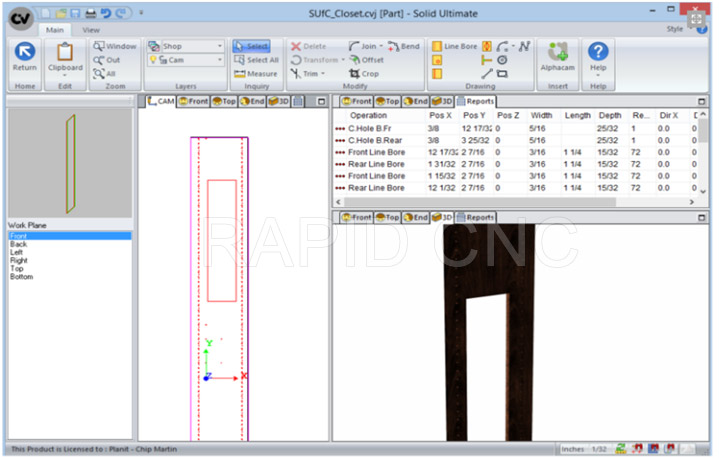The image size is (719, 458).
Task: Switch to the View ribbon tab
Action: click(x=91, y=30)
